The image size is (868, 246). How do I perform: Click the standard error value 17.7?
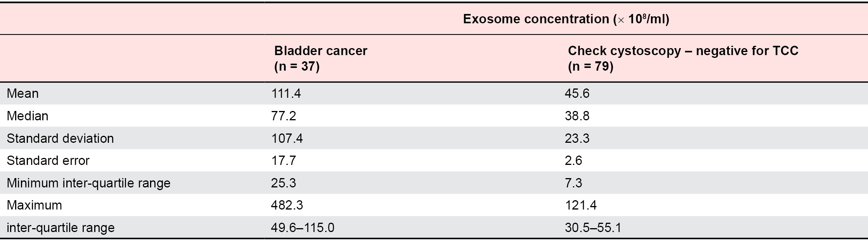283,161
